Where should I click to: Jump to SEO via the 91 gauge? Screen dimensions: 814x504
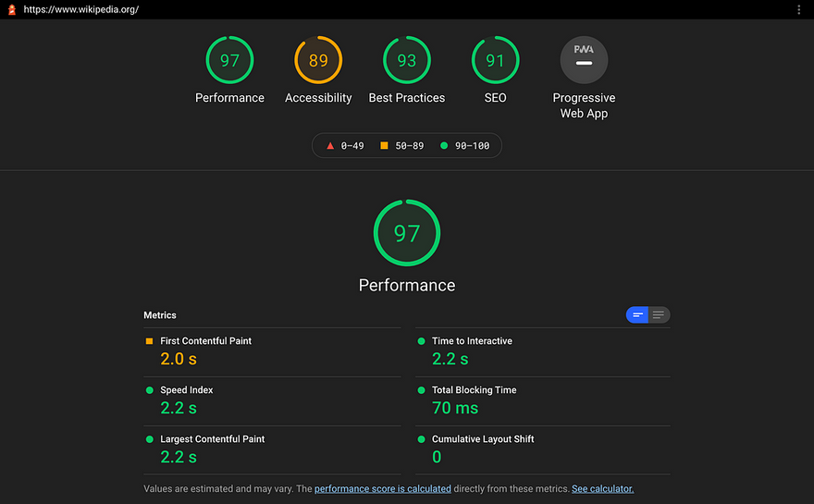495,60
